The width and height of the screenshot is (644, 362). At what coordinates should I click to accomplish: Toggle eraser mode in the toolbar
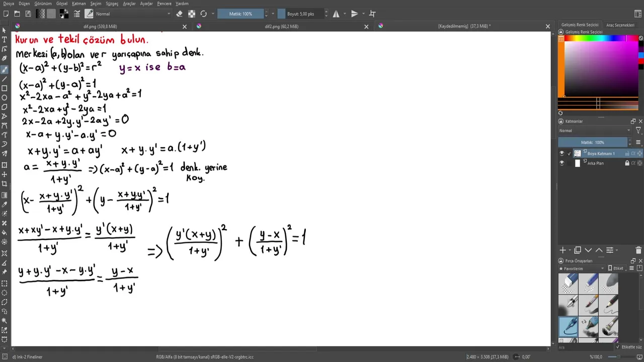click(x=180, y=14)
